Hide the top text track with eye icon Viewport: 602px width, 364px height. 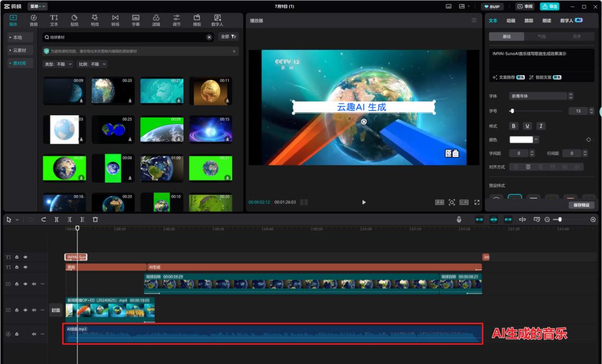25,257
